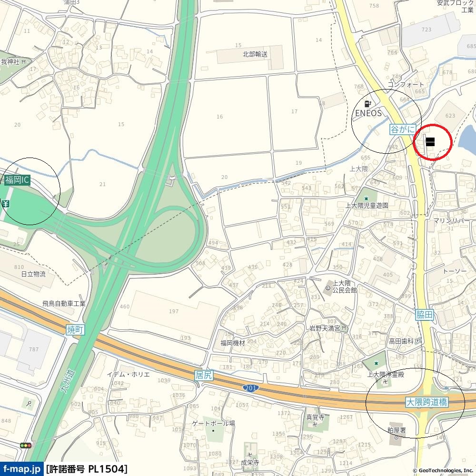Click the 北部輸送 building label
476x476 pixels.
click(x=255, y=54)
